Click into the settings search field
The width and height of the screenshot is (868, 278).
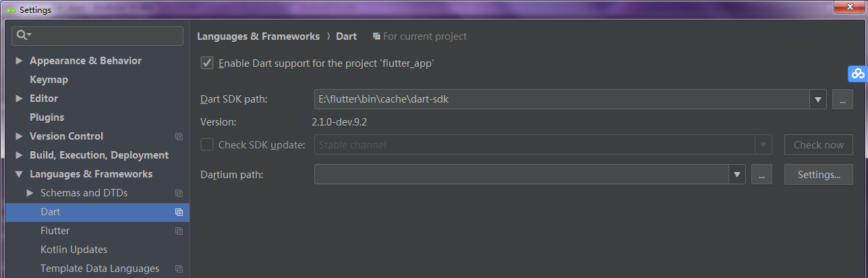point(98,35)
